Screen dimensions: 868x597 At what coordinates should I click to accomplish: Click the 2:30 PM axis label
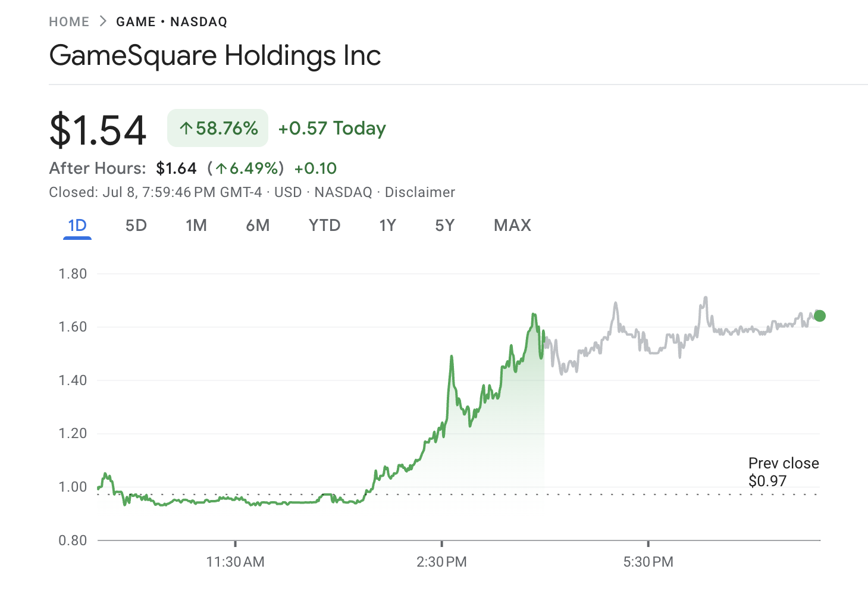coord(441,561)
